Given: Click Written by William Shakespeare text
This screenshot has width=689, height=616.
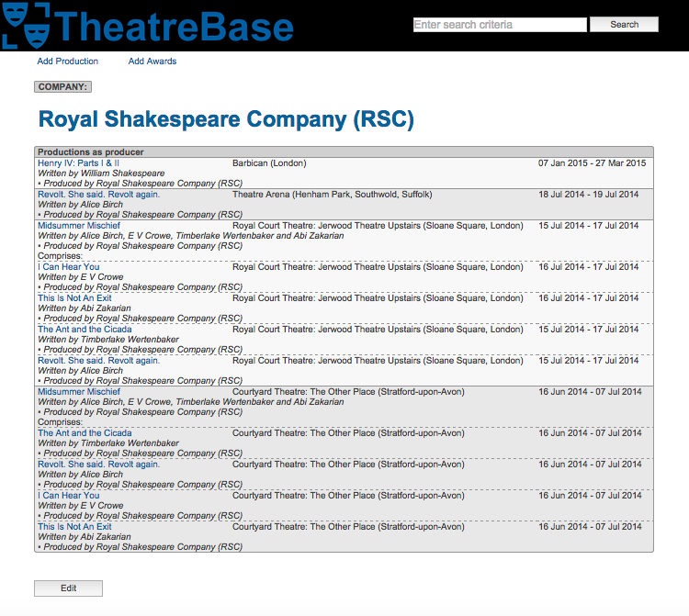Looking at the screenshot, I should [101, 174].
